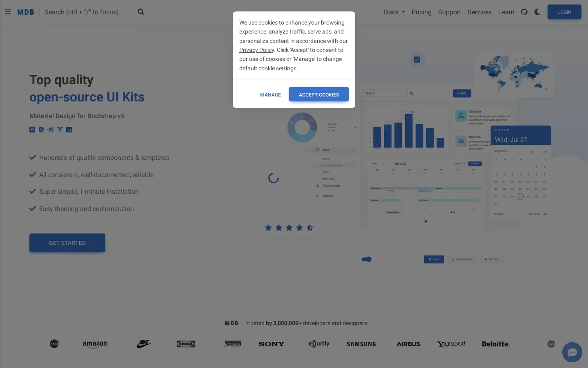Screen dimensions: 588x368
Task: Click the Unity logo
Action: [319, 344]
